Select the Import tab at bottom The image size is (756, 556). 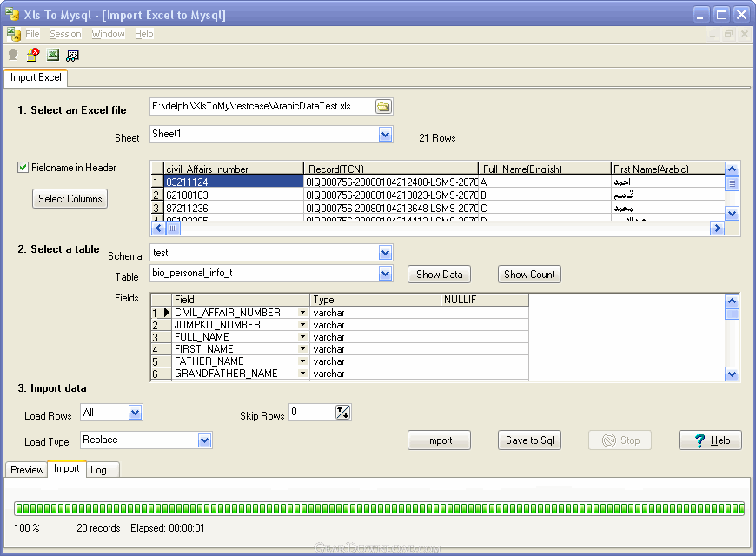(x=67, y=468)
